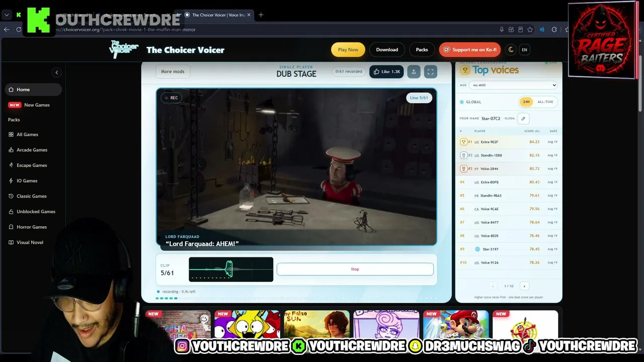Select the Unblocked Games icon

[x=11, y=212]
